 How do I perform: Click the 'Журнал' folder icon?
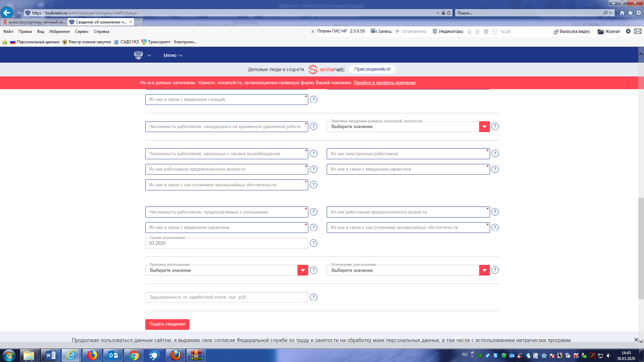(600, 32)
